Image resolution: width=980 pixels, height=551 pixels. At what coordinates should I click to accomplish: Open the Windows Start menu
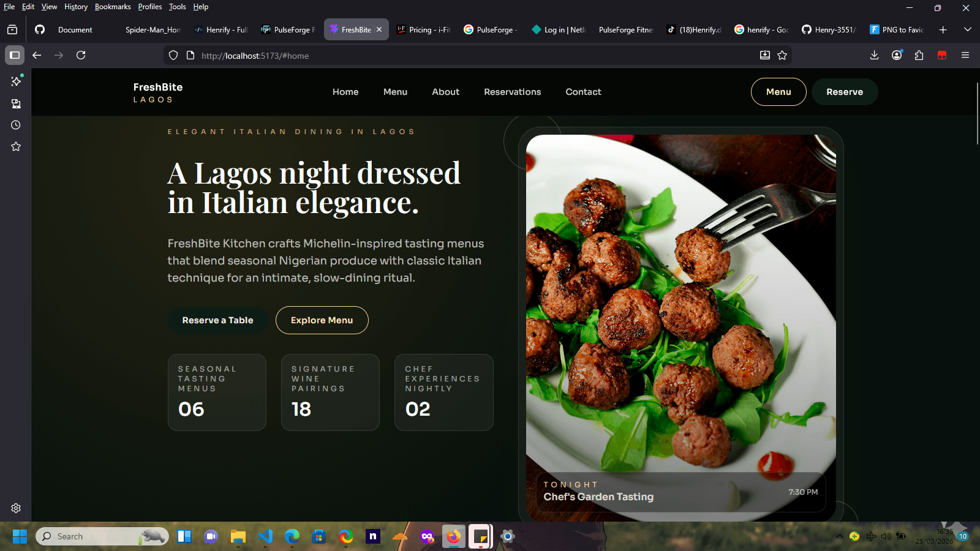pos(20,536)
